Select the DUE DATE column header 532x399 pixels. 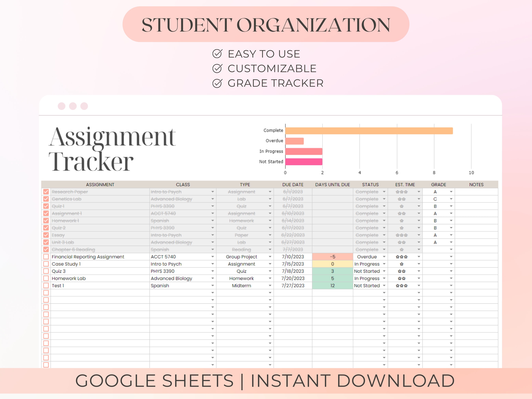(292, 184)
